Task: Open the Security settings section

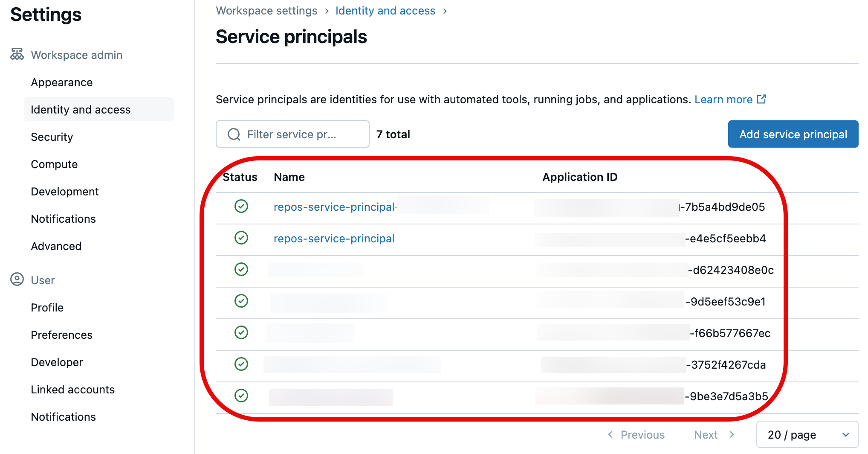Action: [52, 137]
